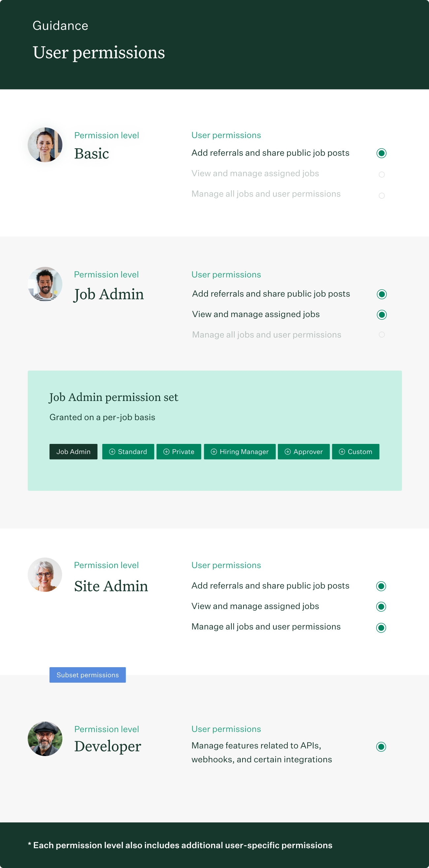Click the Job Admin user avatar
Viewport: 429px width, 868px height.
[45, 284]
